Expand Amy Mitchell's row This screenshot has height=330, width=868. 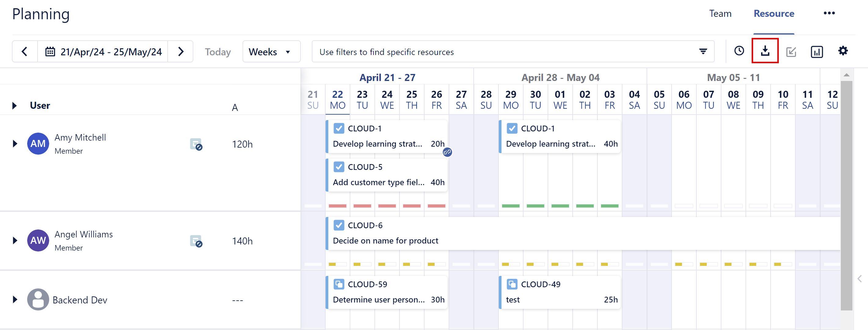click(15, 144)
